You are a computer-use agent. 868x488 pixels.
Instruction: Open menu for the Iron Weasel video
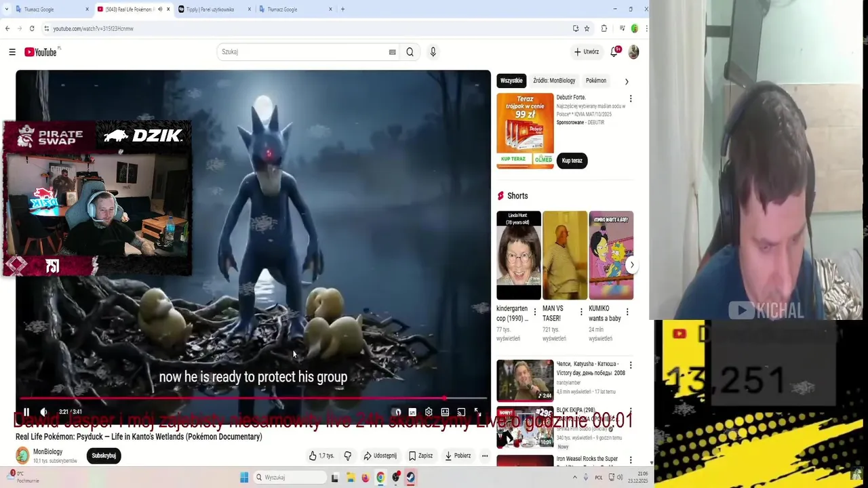click(x=631, y=460)
